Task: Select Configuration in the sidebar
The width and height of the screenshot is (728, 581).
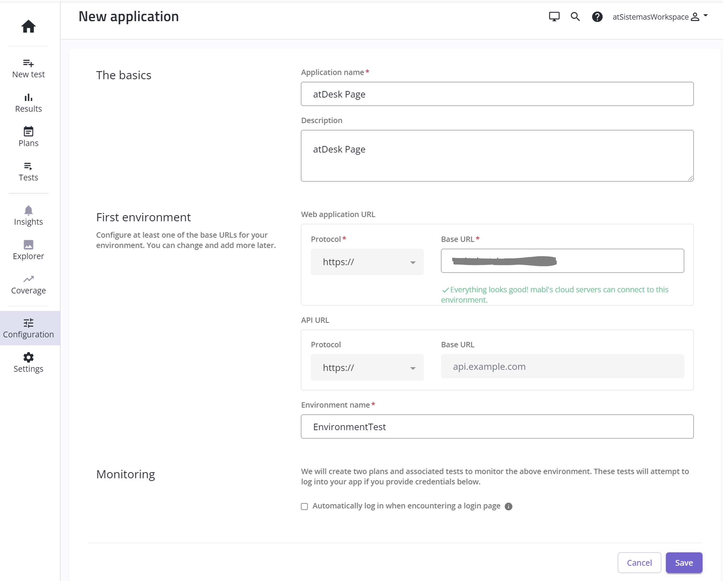Action: 28,328
